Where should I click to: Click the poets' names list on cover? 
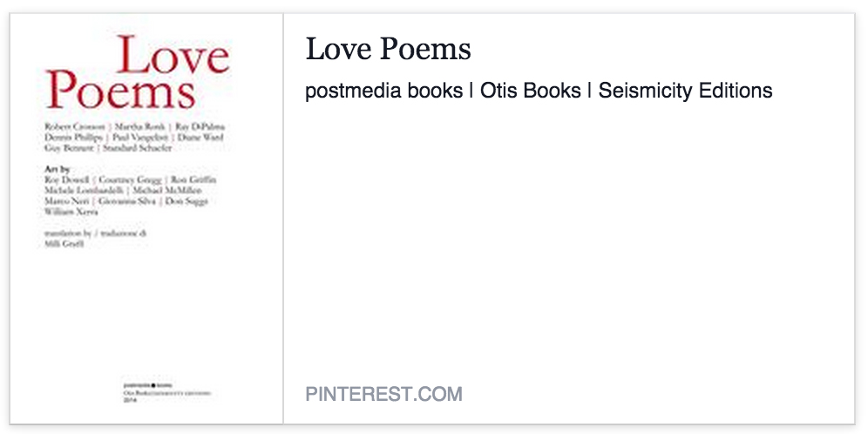point(134,138)
